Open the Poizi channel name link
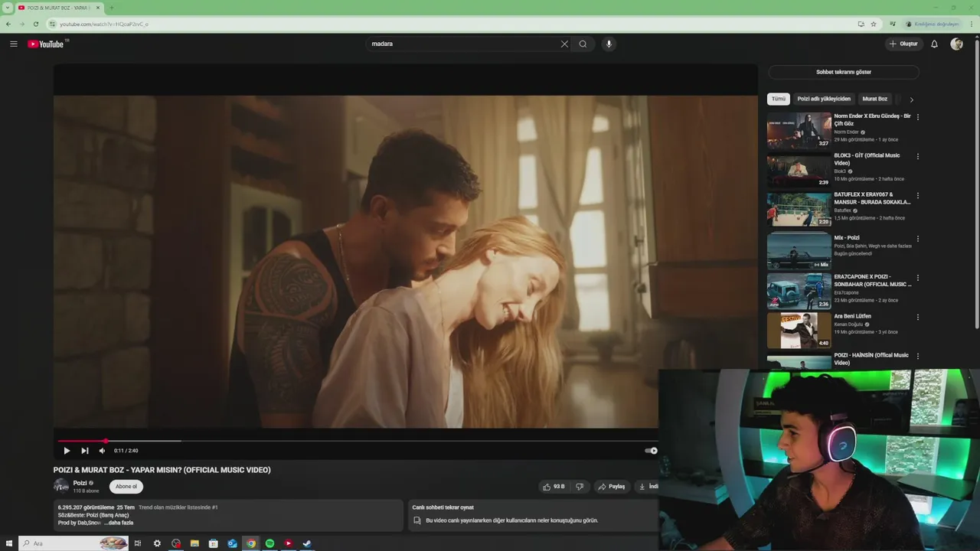Image resolution: width=980 pixels, height=551 pixels. click(x=80, y=483)
